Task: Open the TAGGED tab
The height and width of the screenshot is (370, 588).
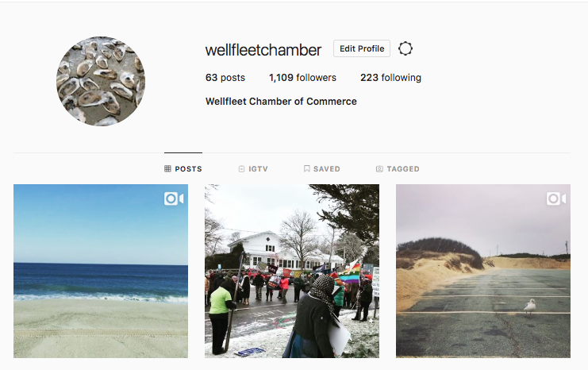Action: pos(398,169)
